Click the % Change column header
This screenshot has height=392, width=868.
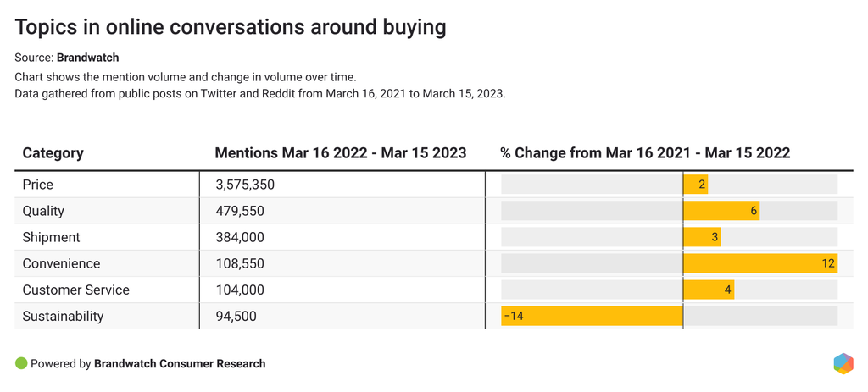point(644,153)
